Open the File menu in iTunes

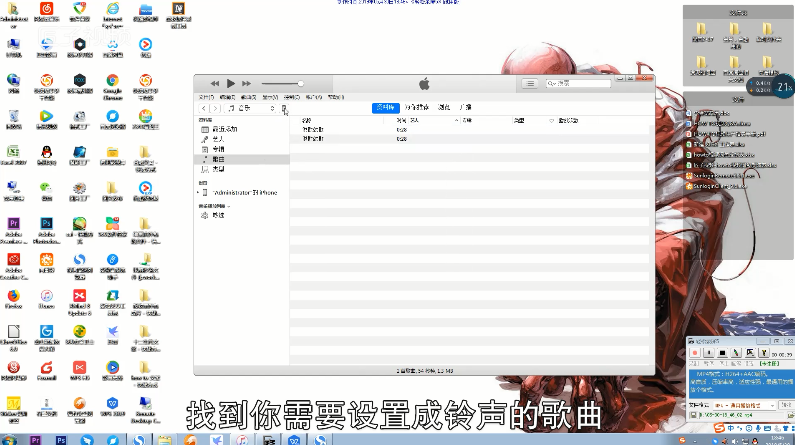206,97
